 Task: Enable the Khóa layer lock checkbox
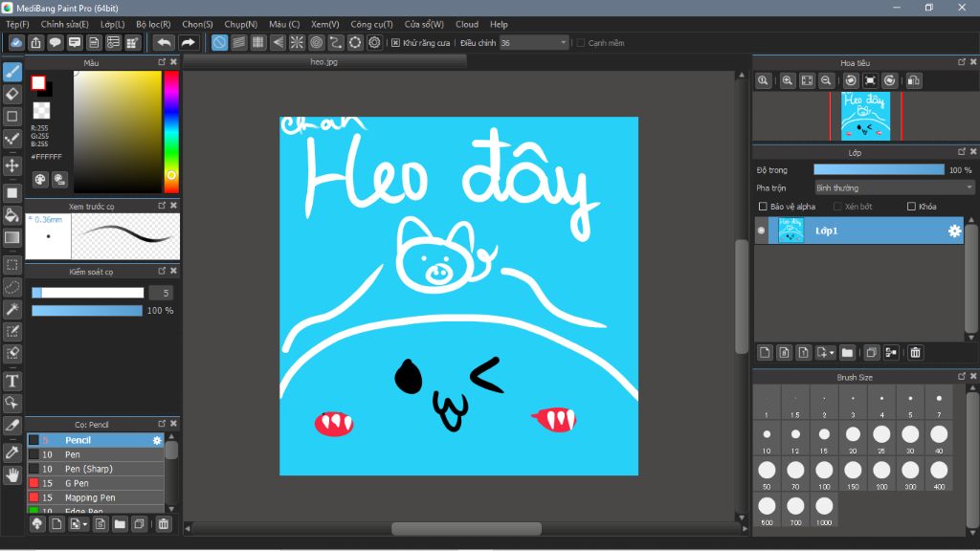(x=911, y=207)
